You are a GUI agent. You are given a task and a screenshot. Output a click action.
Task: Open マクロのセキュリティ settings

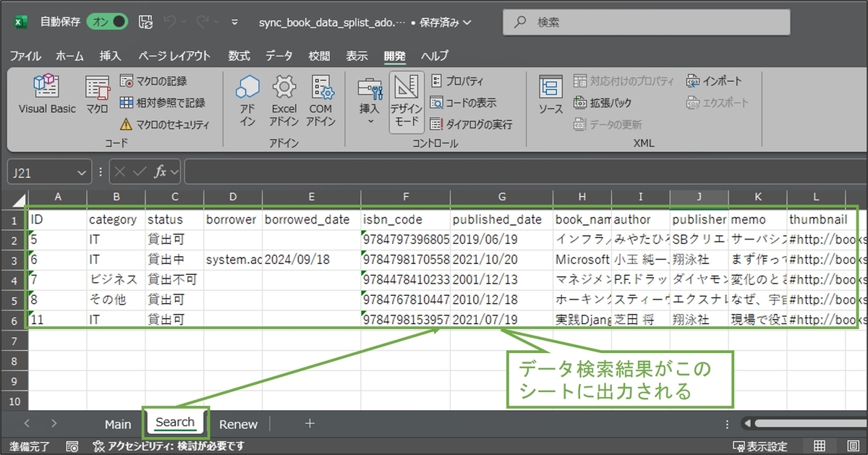click(x=164, y=124)
